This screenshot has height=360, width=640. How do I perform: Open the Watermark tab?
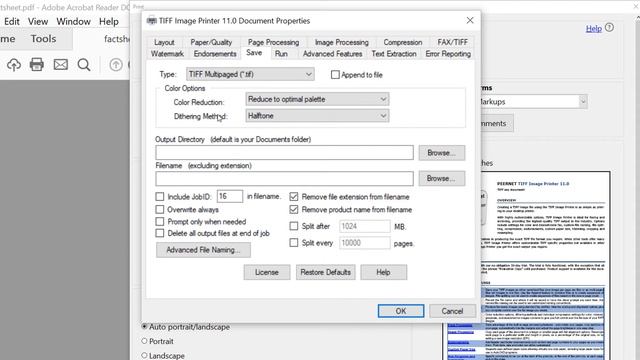(x=167, y=54)
